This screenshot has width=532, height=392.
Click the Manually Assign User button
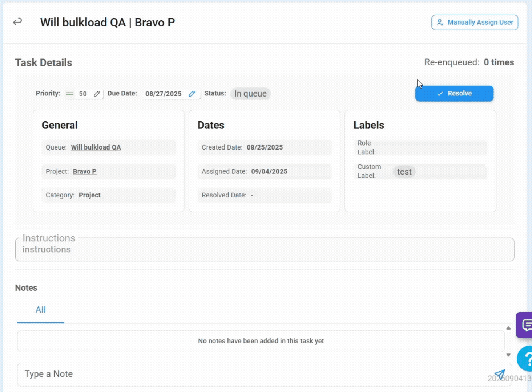click(475, 23)
